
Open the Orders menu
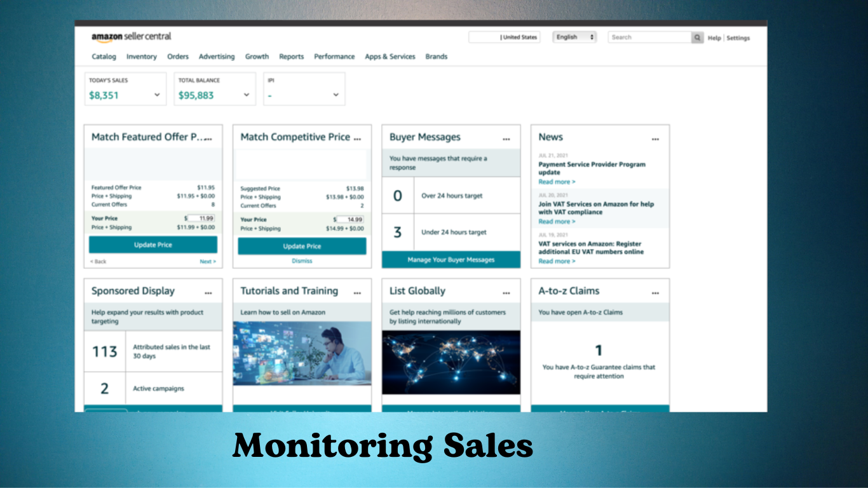point(178,57)
